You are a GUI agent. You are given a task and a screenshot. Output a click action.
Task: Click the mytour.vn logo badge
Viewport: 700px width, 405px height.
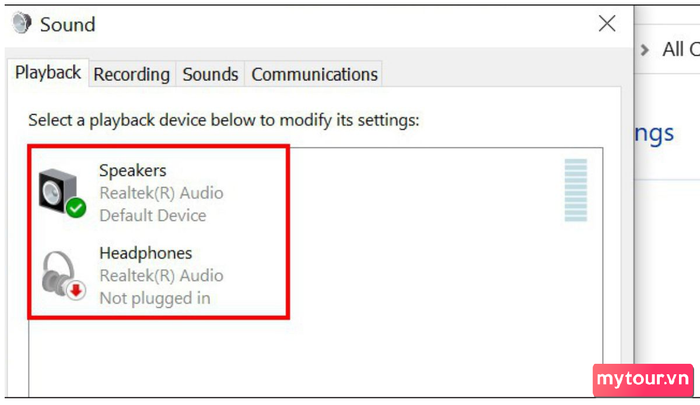pyautogui.click(x=643, y=380)
